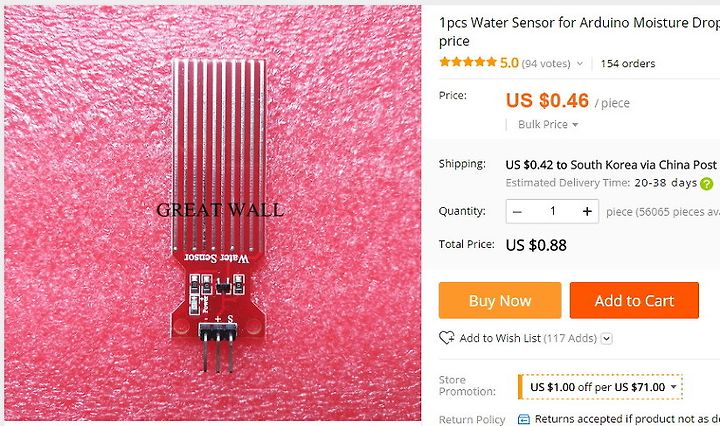The height and width of the screenshot is (426, 720).
Task: Click the heart wish list icon
Action: click(x=446, y=338)
